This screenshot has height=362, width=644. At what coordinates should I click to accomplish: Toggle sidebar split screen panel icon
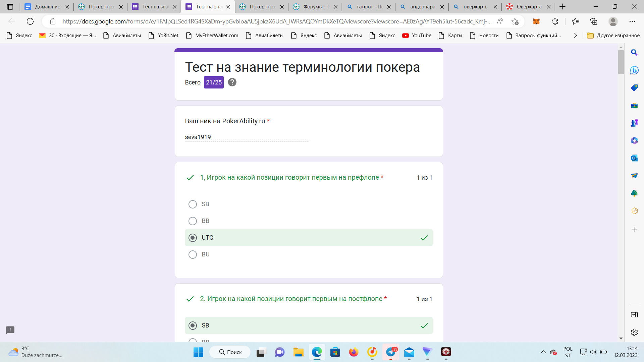pyautogui.click(x=634, y=315)
